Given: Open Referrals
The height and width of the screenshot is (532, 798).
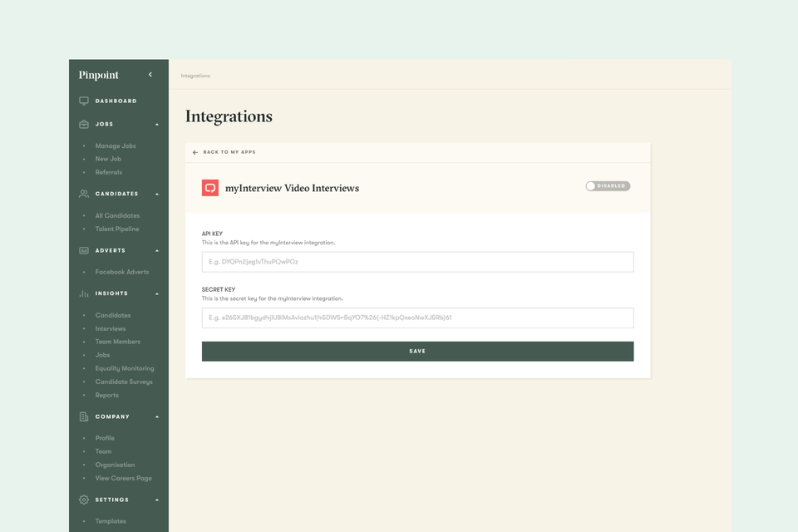Looking at the screenshot, I should 109,172.
